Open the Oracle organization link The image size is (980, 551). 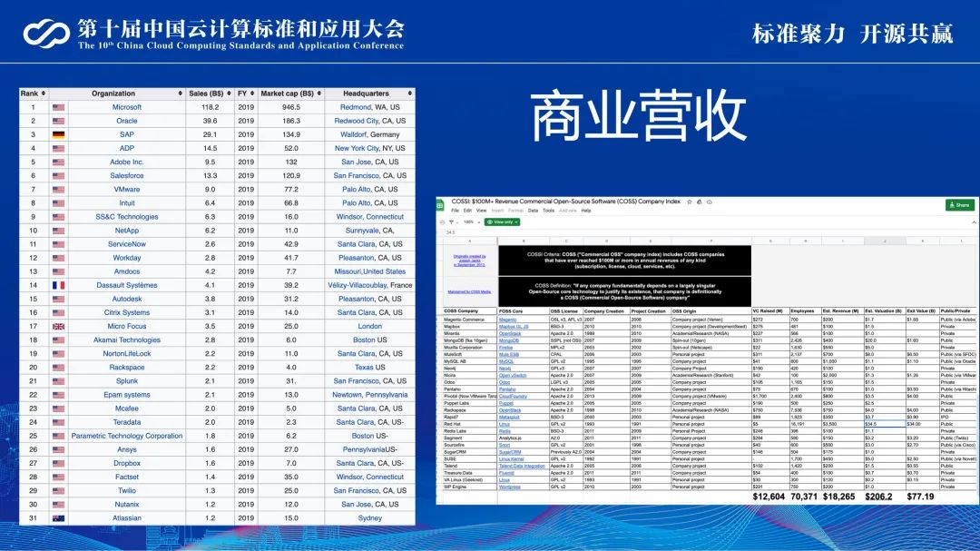coord(127,121)
